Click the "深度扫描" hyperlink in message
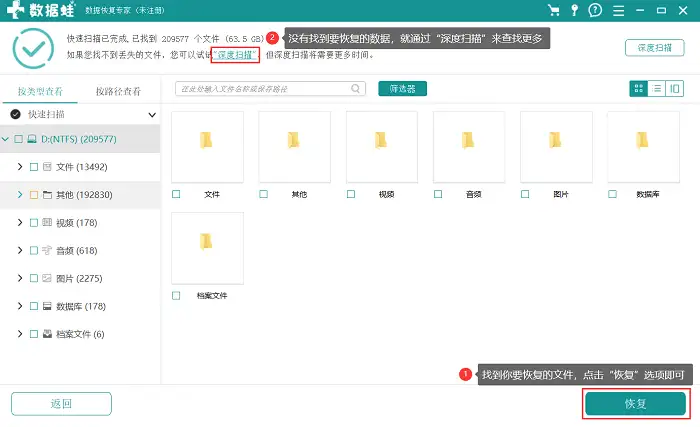Viewport: 700px width, 427px height. point(235,55)
